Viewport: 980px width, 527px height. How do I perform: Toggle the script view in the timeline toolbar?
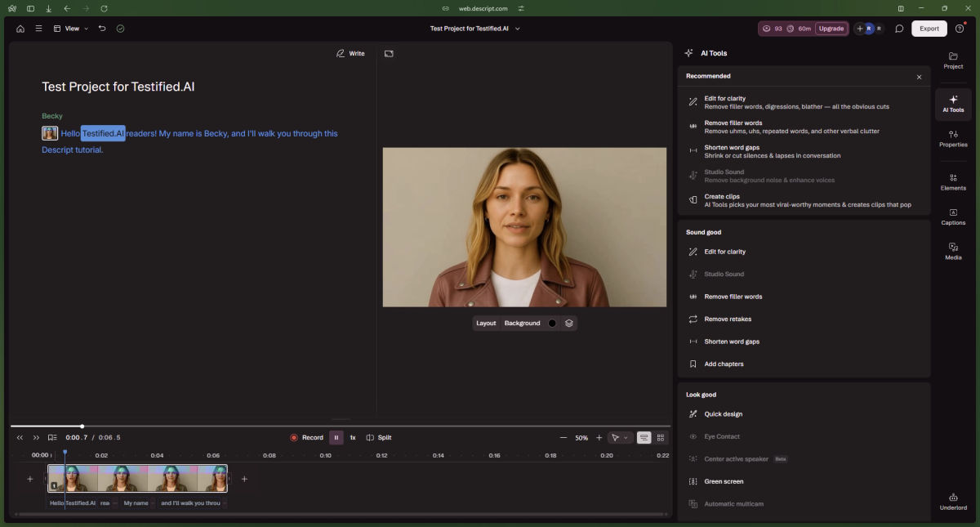[644, 437]
